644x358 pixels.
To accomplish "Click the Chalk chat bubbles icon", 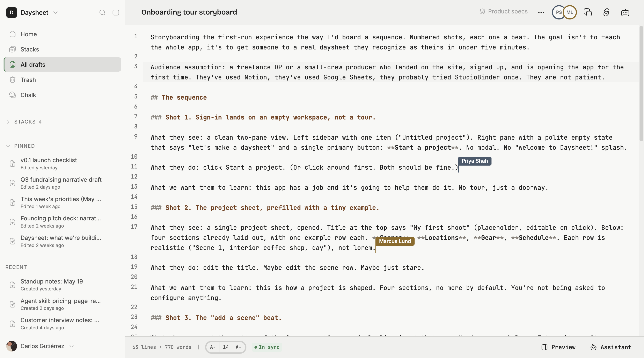I will [x=13, y=95].
